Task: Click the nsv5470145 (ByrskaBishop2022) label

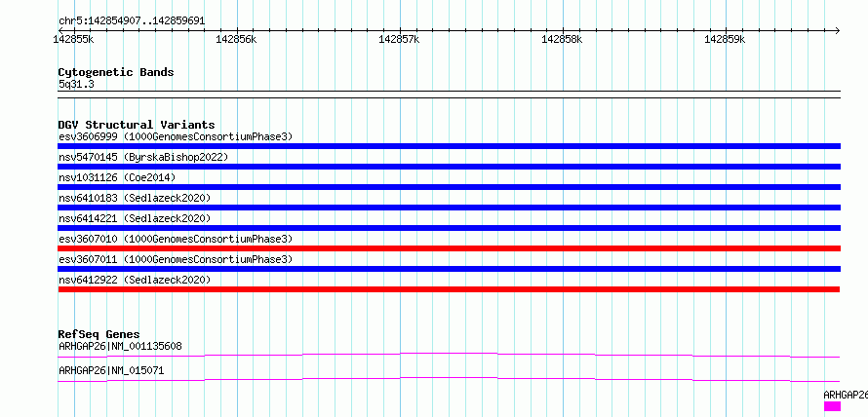Action: click(143, 157)
